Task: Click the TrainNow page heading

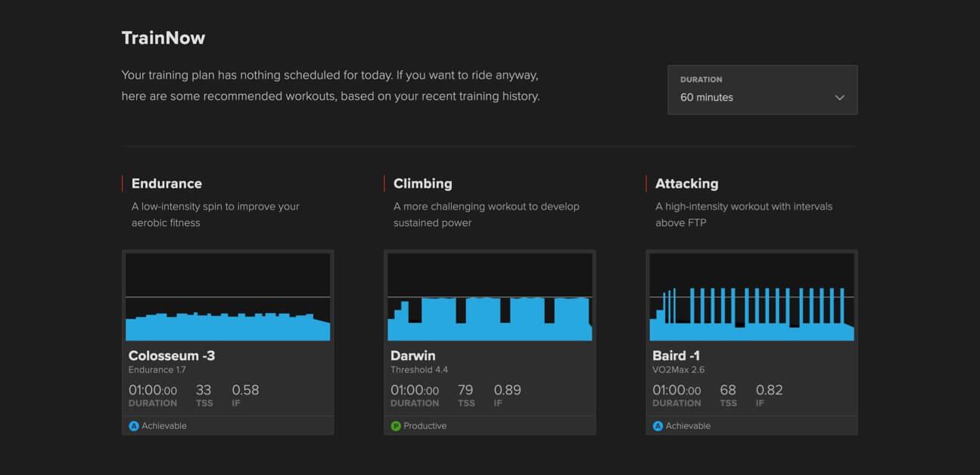Action: coord(163,38)
